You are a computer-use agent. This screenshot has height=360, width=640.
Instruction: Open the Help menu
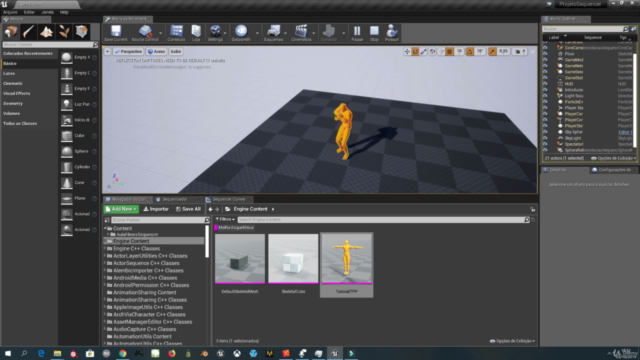coord(64,12)
